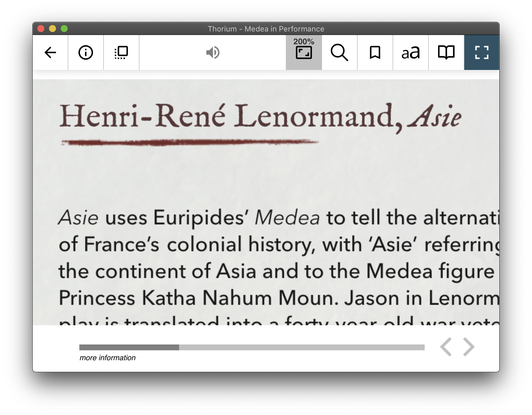Open the text settings with aA icon
532x415 pixels.
(410, 53)
